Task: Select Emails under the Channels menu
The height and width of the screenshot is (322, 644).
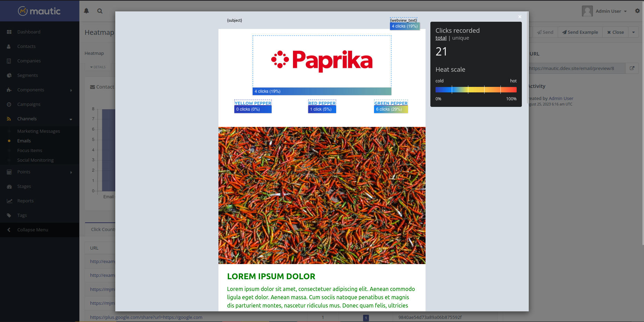Action: 24,141
